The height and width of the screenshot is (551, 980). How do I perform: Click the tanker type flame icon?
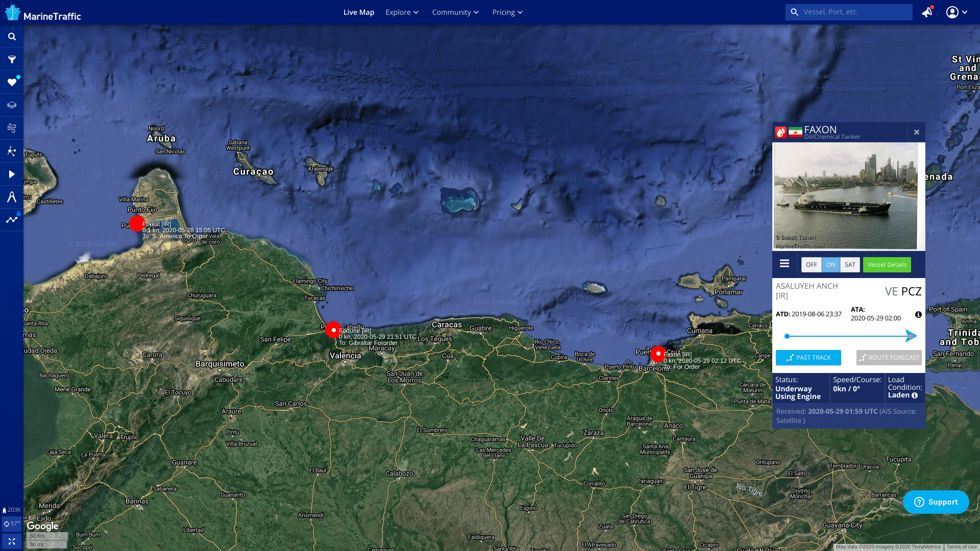780,132
